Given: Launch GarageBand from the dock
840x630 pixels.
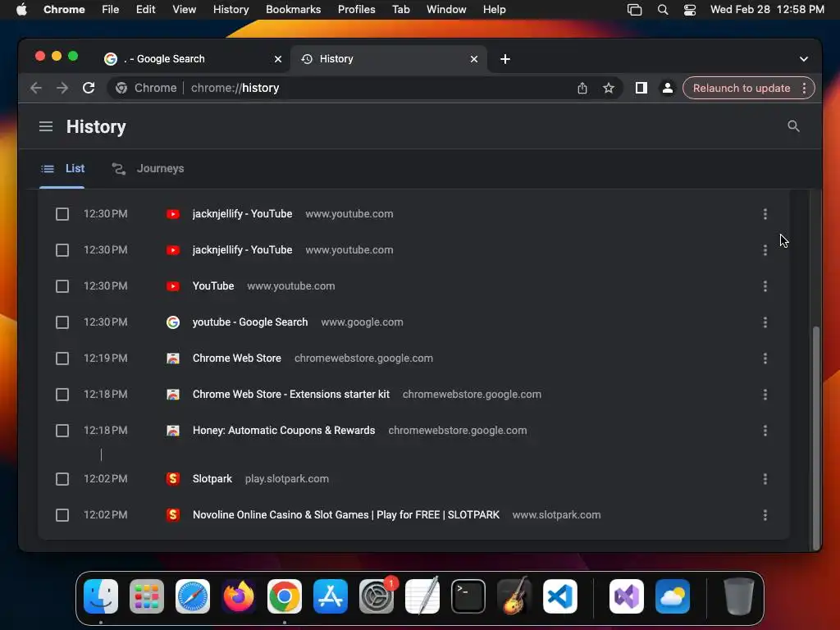Looking at the screenshot, I should point(514,596).
